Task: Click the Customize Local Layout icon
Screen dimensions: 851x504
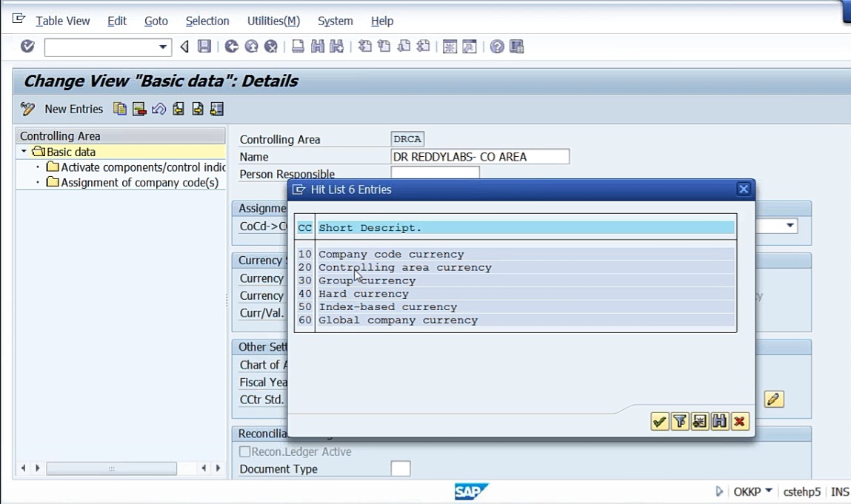Action: (x=517, y=47)
